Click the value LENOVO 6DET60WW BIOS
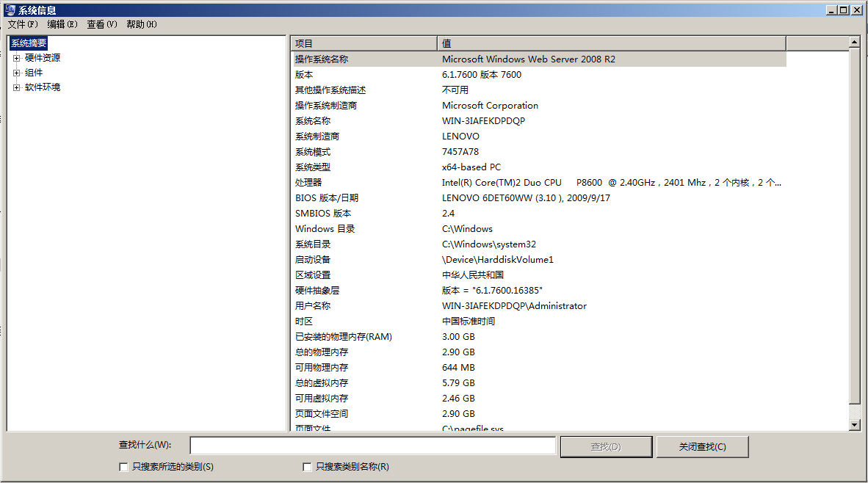 526,198
